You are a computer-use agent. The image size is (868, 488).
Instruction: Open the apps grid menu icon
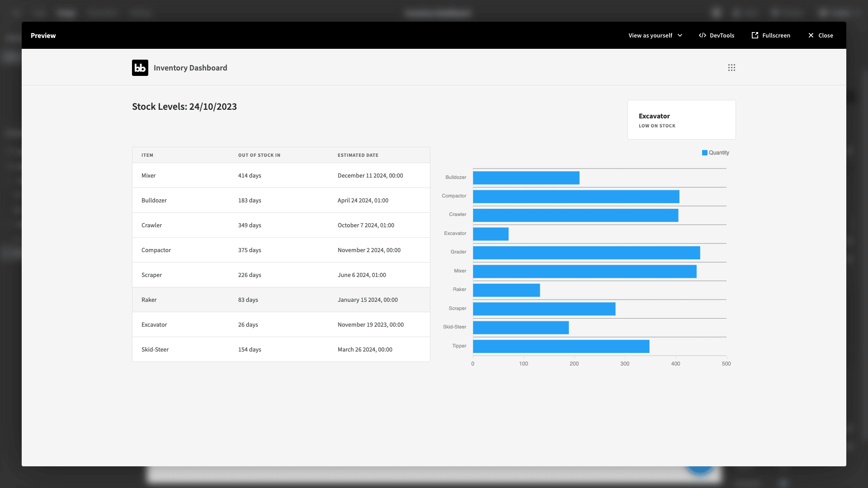[x=731, y=68]
